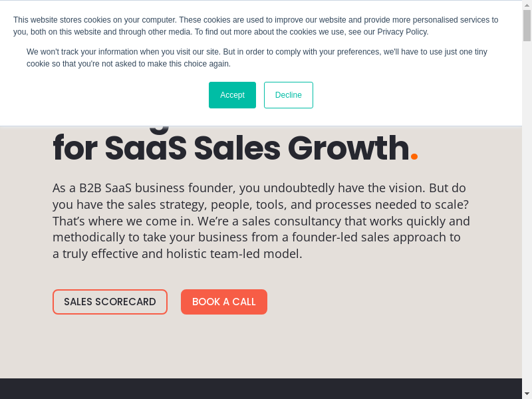Viewport: 532px width, 399px height.
Task: Click the scrollbar down arrow
Action: coord(527,394)
